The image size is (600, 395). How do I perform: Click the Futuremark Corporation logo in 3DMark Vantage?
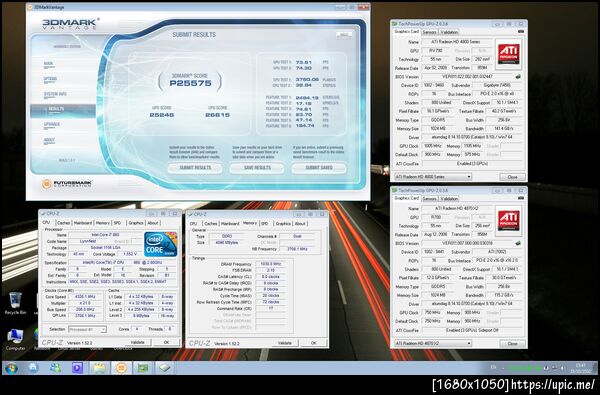tap(67, 184)
